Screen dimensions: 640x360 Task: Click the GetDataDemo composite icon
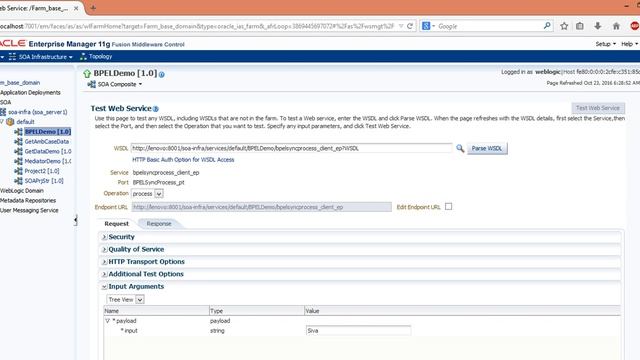tap(18, 151)
